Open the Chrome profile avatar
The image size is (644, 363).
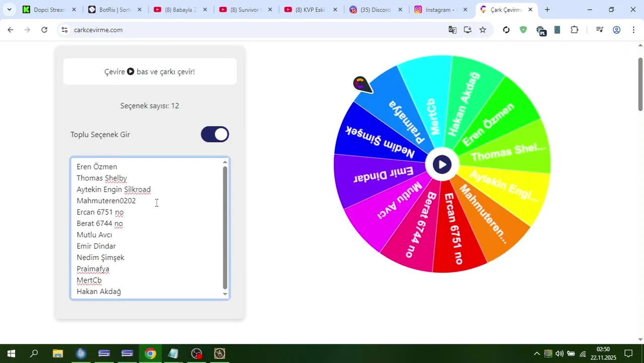616,30
